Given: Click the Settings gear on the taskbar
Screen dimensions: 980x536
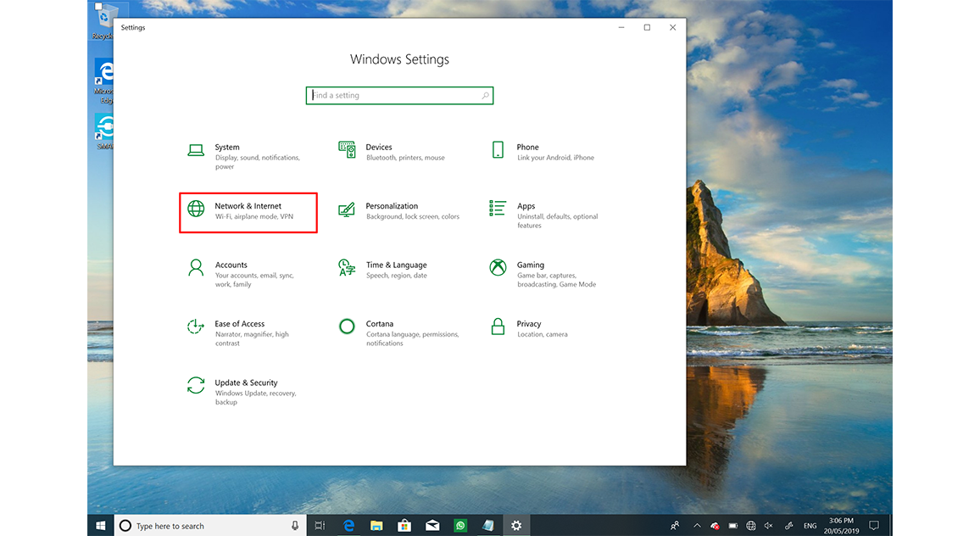Looking at the screenshot, I should coord(516,525).
